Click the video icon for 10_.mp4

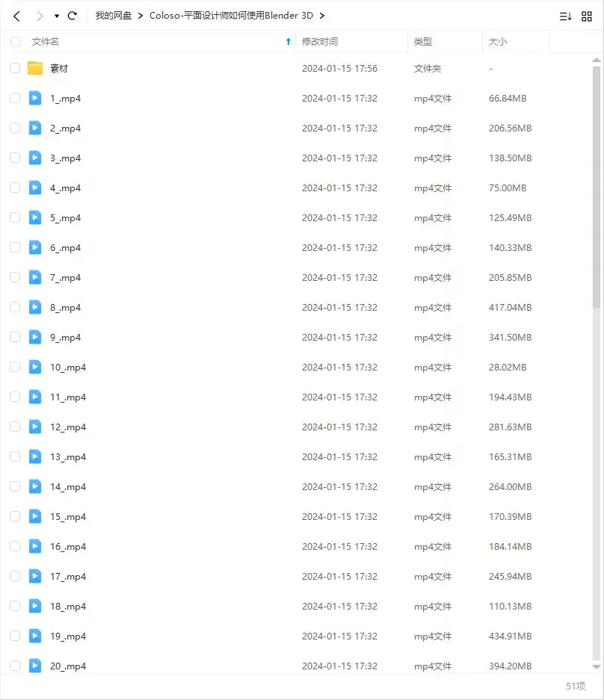point(35,367)
